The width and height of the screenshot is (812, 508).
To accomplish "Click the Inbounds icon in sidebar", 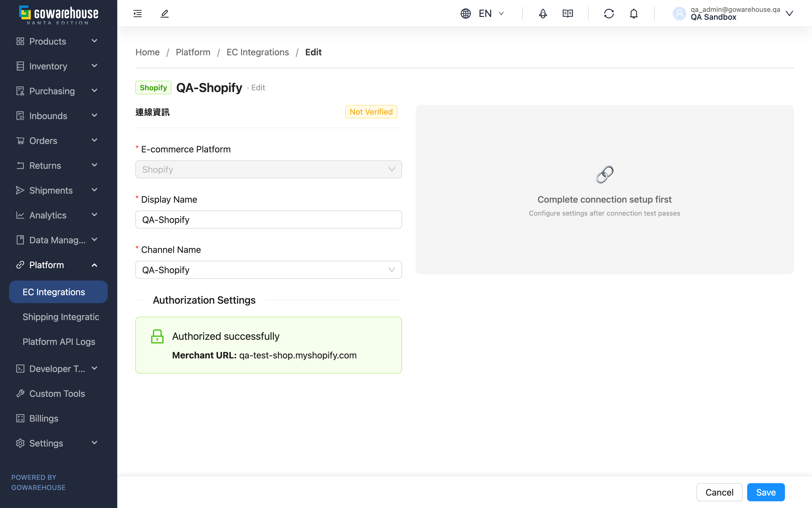I will (x=20, y=116).
